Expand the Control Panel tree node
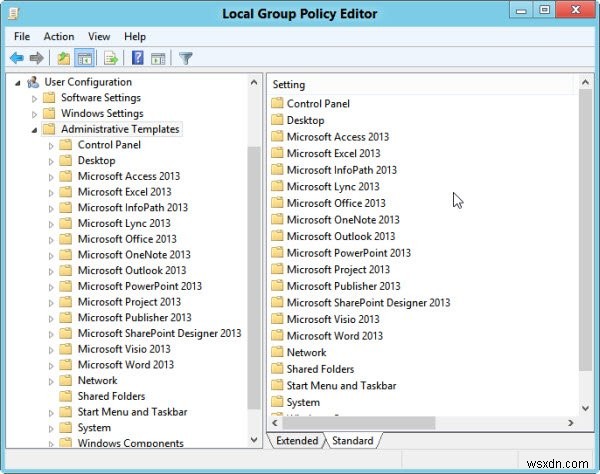This screenshot has height=474, width=600. pos(51,146)
